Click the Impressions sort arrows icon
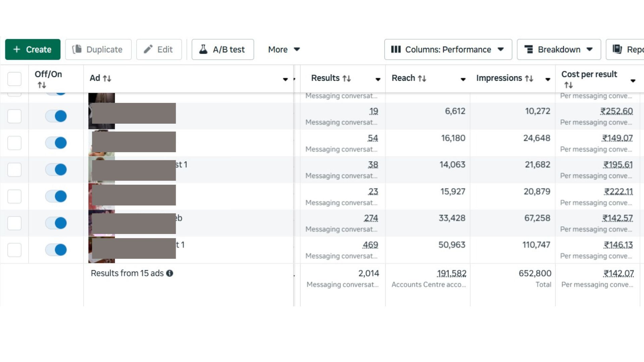Screen dimensions: 644x362 point(529,78)
